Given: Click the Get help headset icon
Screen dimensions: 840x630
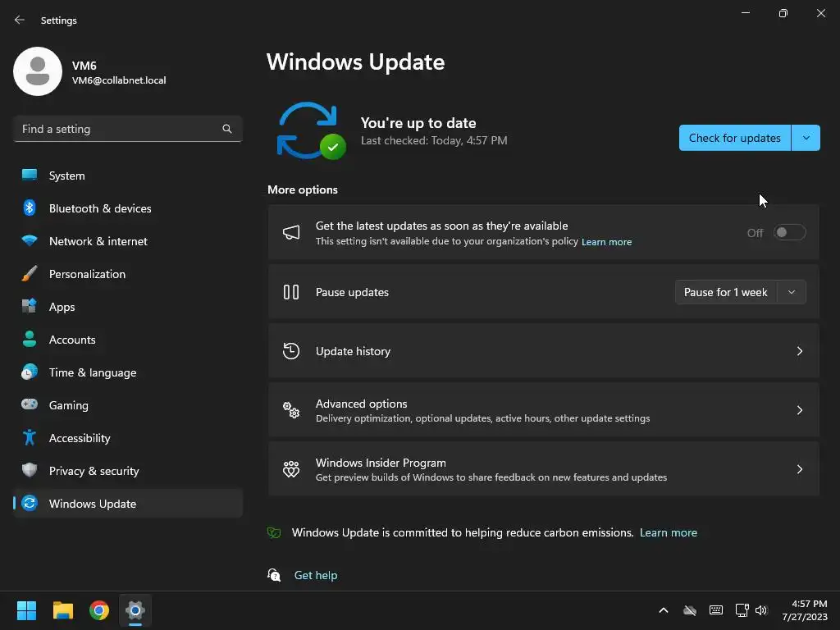Looking at the screenshot, I should click(274, 575).
